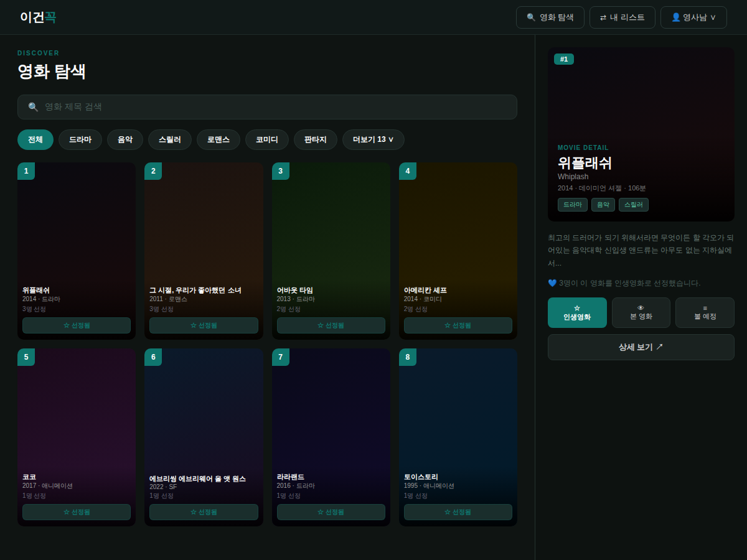Open 내 리스트 from the top navigation
Viewport: 747px width, 560px height.
pos(622,17)
